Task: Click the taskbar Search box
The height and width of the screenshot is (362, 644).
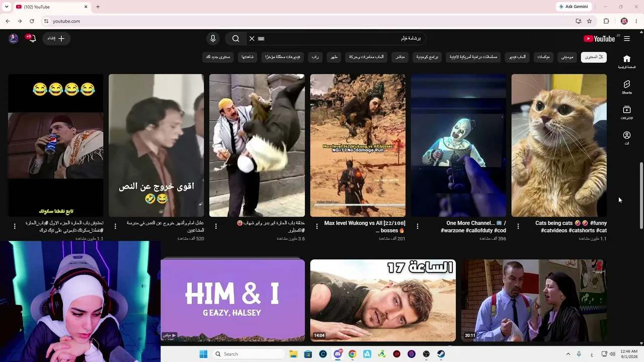Action: [248, 354]
